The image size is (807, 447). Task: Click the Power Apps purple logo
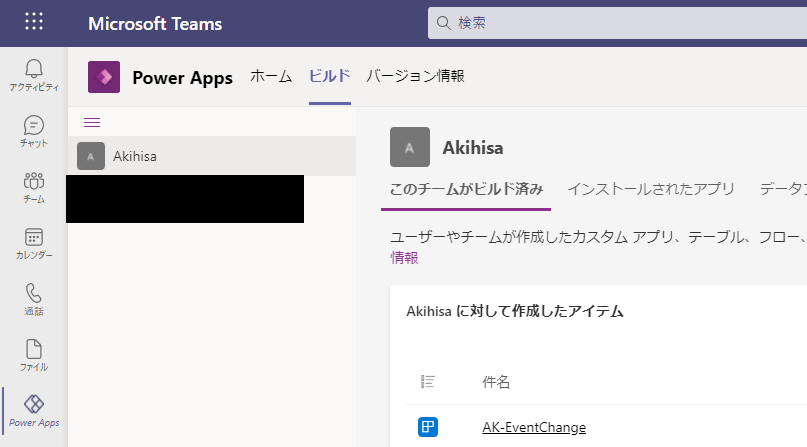104,77
